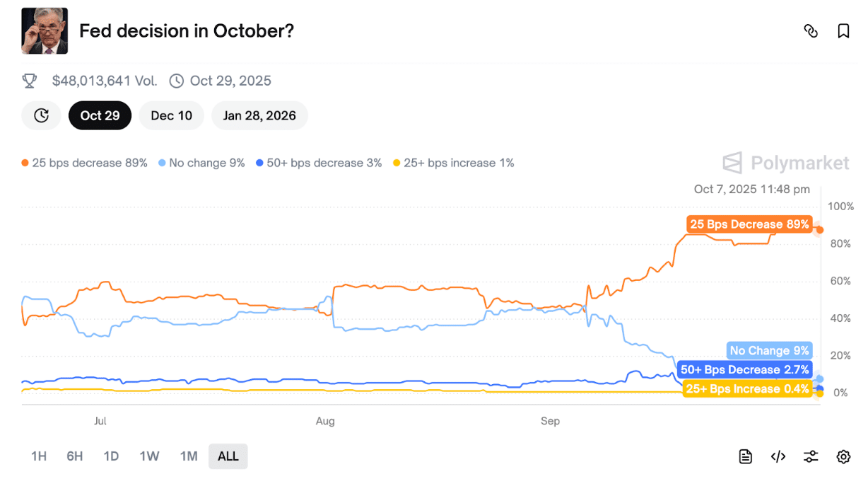The image size is (868, 479).
Task: Click the Powell thumbnail image
Action: [x=45, y=31]
